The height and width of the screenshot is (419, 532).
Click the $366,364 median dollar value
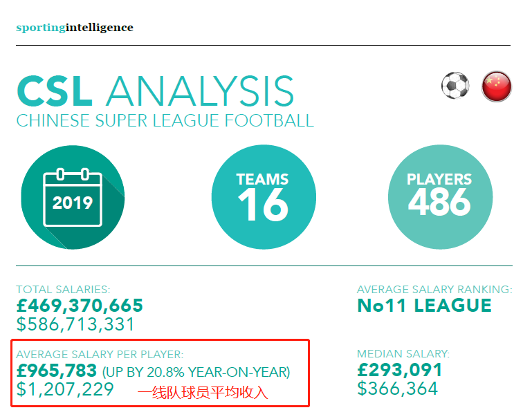(x=398, y=389)
